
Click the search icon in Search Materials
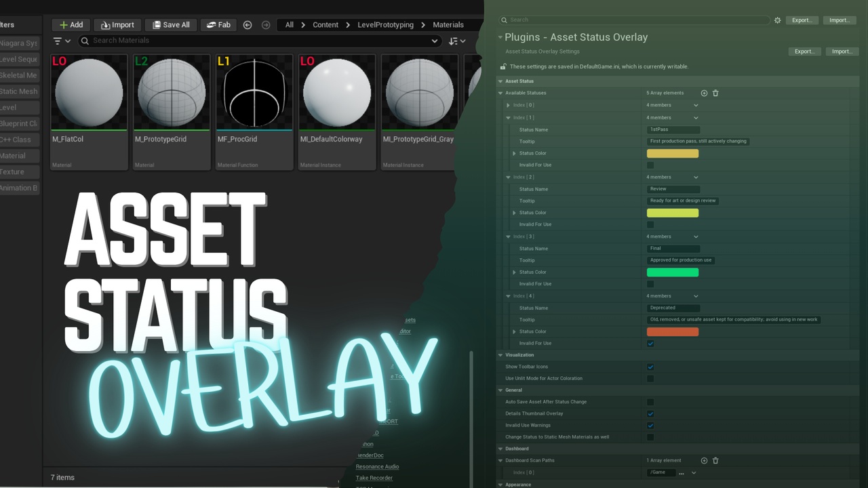coord(85,41)
